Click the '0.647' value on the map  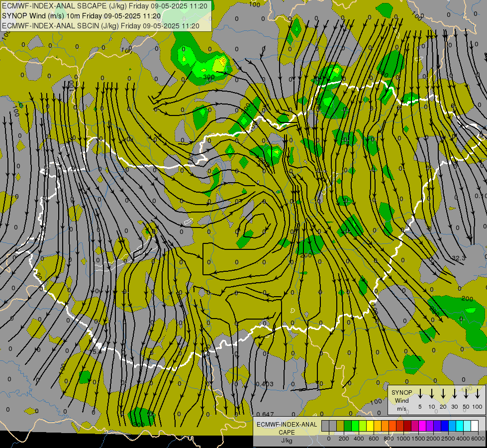point(265,414)
